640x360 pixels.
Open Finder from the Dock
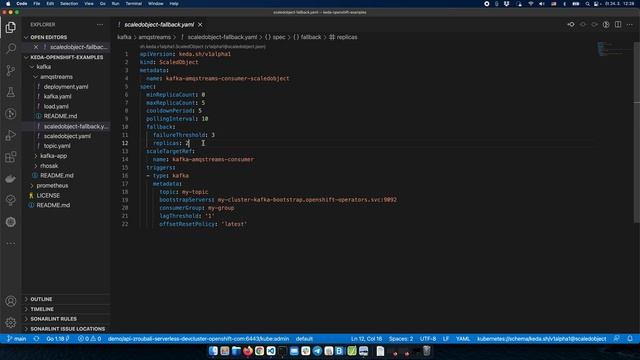coord(213,351)
